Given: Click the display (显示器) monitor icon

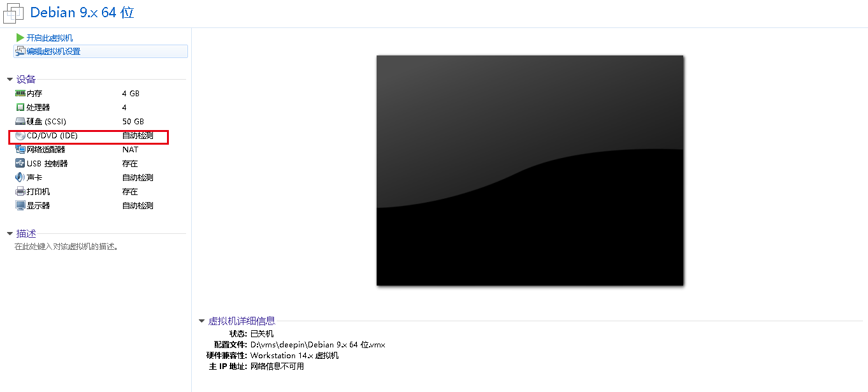Looking at the screenshot, I should tap(20, 206).
